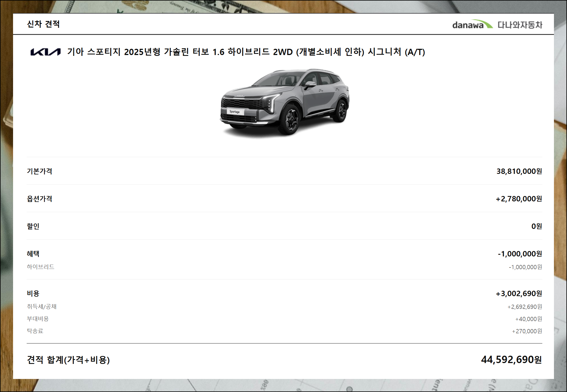Click the danawa logo

[x=472, y=25]
